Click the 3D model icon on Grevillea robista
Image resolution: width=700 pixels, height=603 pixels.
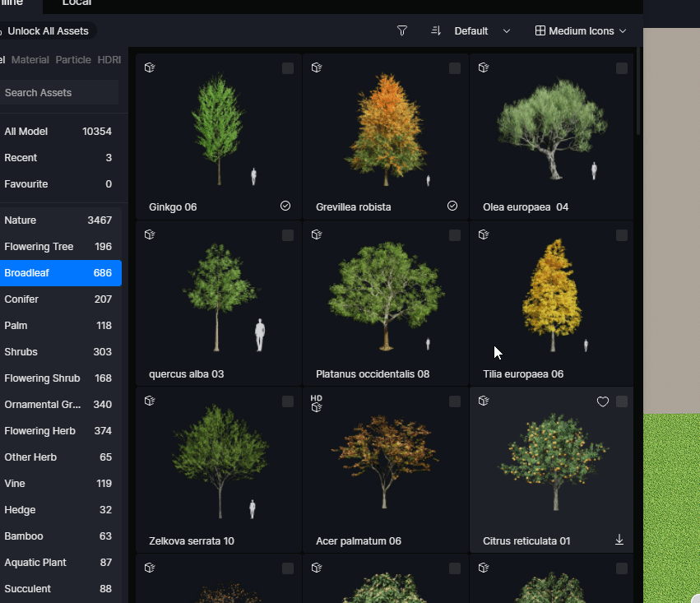pyautogui.click(x=317, y=67)
